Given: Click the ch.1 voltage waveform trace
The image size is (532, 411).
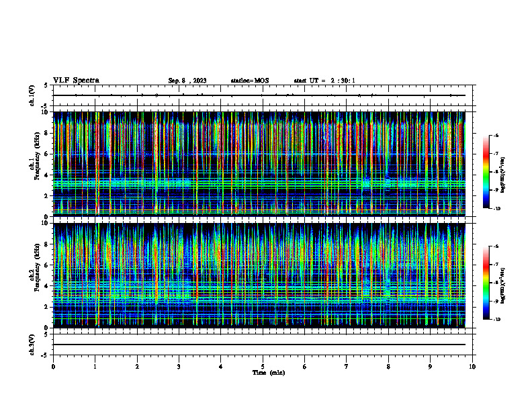Looking at the screenshot, I should point(259,95).
